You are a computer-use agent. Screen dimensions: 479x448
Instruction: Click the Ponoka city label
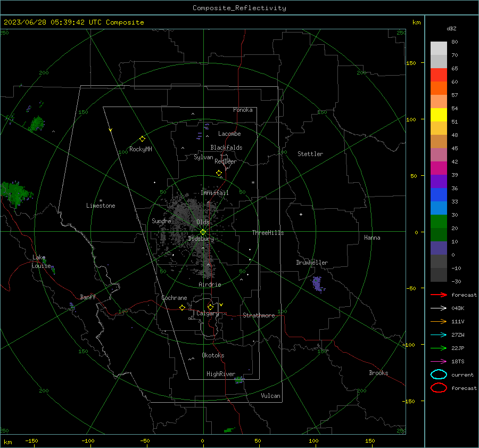243,110
